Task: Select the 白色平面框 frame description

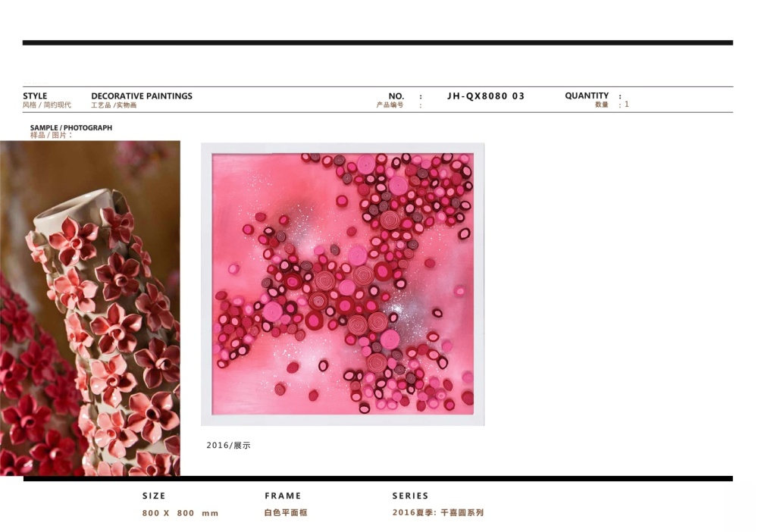Action: coord(286,512)
